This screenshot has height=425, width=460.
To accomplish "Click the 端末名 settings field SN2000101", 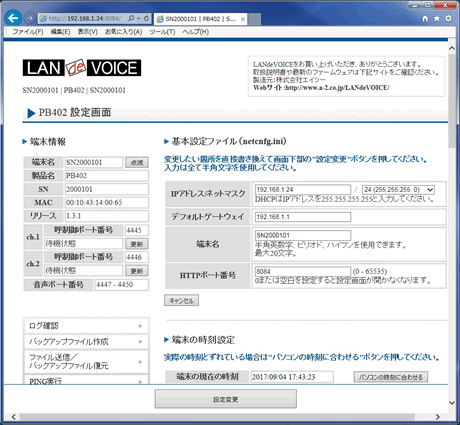I will point(303,235).
